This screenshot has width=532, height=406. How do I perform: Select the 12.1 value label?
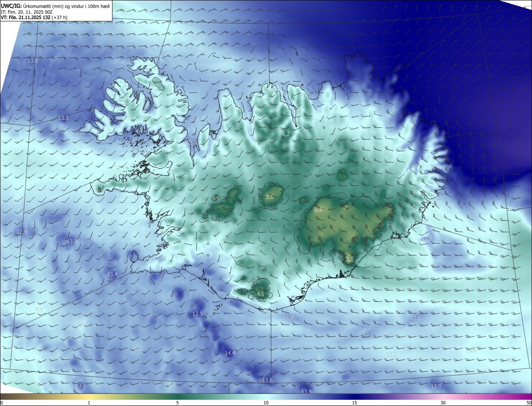369,334
